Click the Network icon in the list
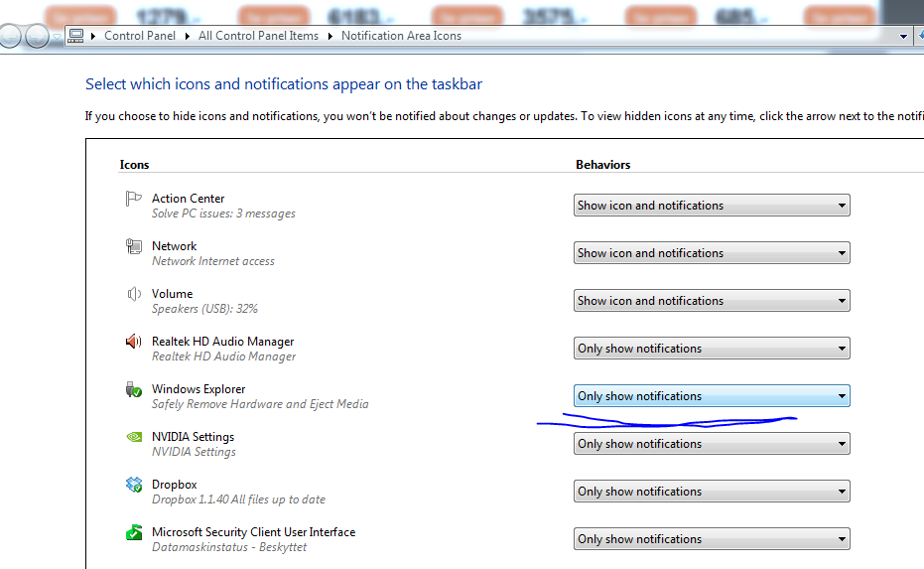Screen dimensions: 924x569 (x=134, y=246)
